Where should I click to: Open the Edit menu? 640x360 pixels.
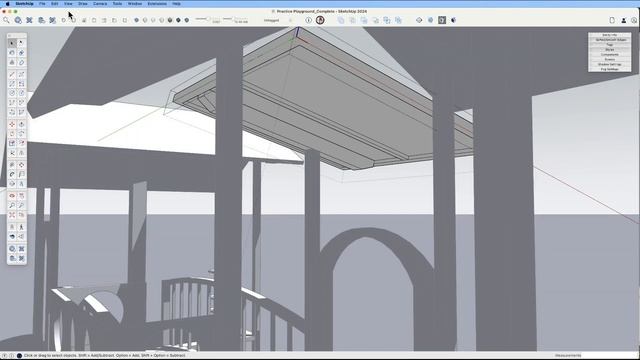(x=55, y=4)
